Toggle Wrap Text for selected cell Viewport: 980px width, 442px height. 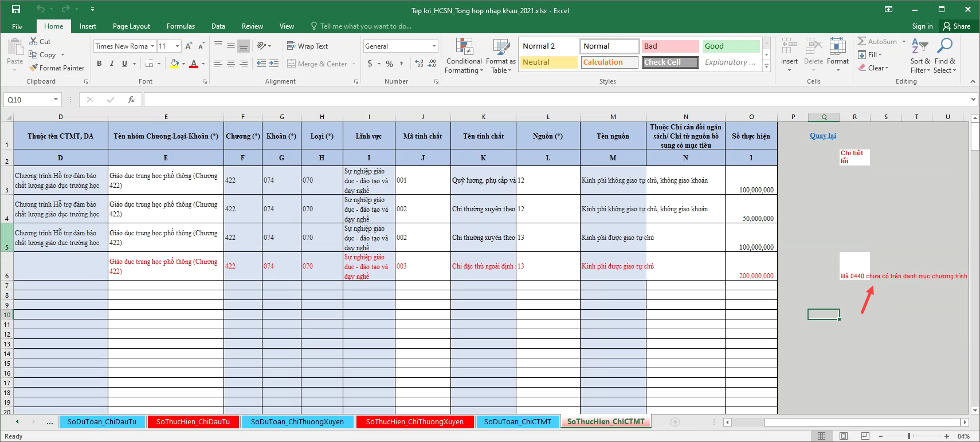click(x=307, y=46)
